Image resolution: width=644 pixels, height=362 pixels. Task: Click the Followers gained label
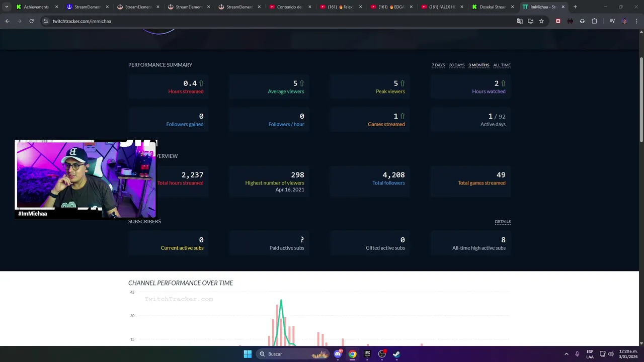185,124
